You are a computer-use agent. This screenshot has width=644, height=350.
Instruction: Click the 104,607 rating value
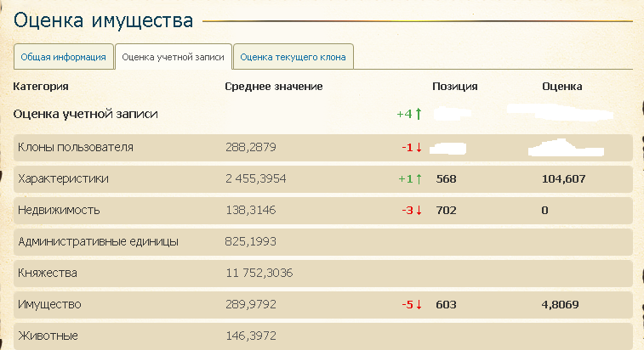(x=563, y=179)
